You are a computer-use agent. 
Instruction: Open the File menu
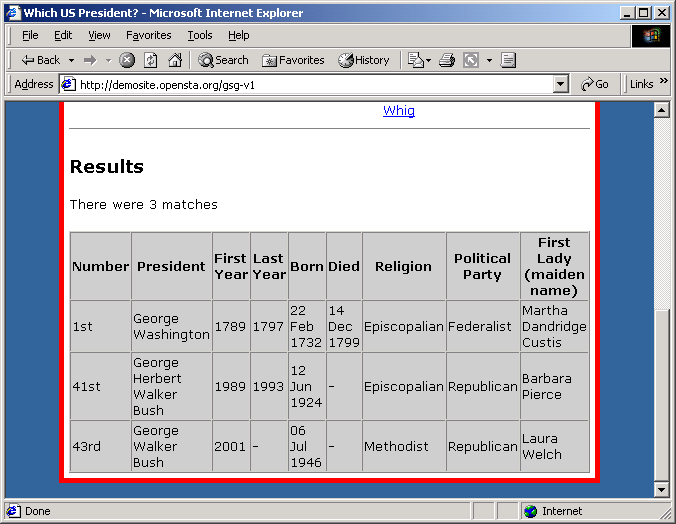coord(30,35)
